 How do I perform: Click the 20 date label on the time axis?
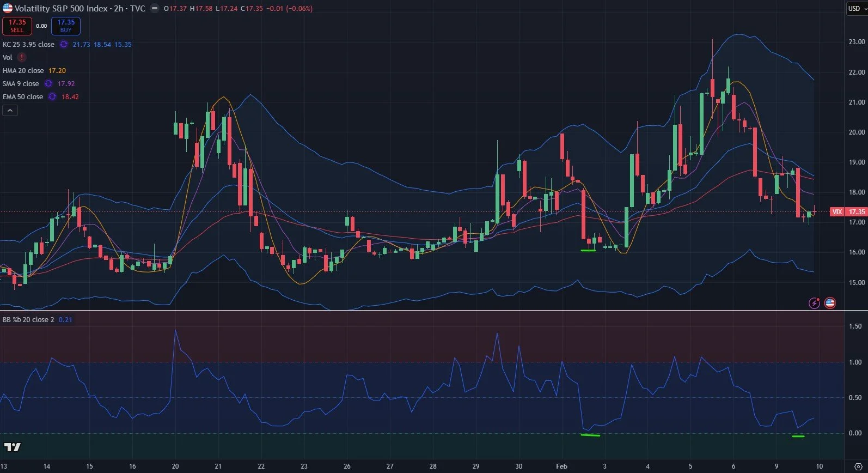coord(175,466)
